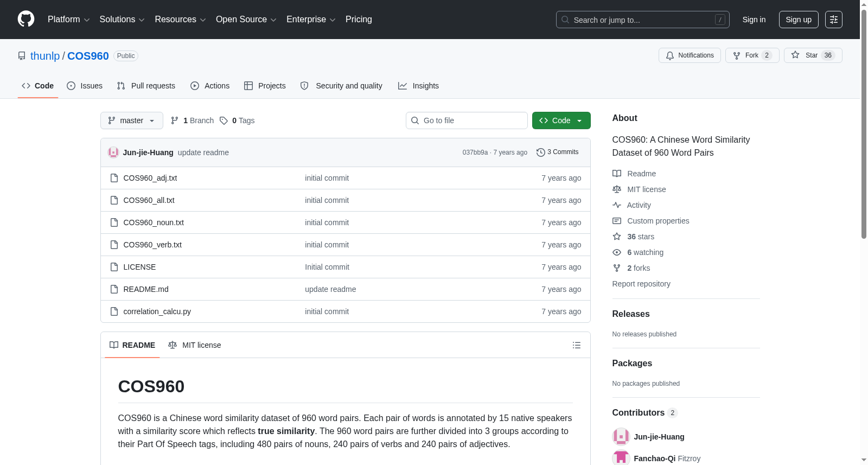Click the file icon beside COS960_adj.txt
Viewport: 868px width, 465px height.
[x=114, y=178]
